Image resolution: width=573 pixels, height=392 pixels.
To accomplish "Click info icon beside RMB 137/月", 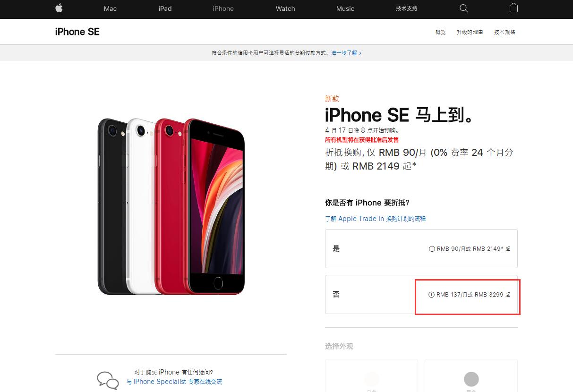I will pos(431,295).
